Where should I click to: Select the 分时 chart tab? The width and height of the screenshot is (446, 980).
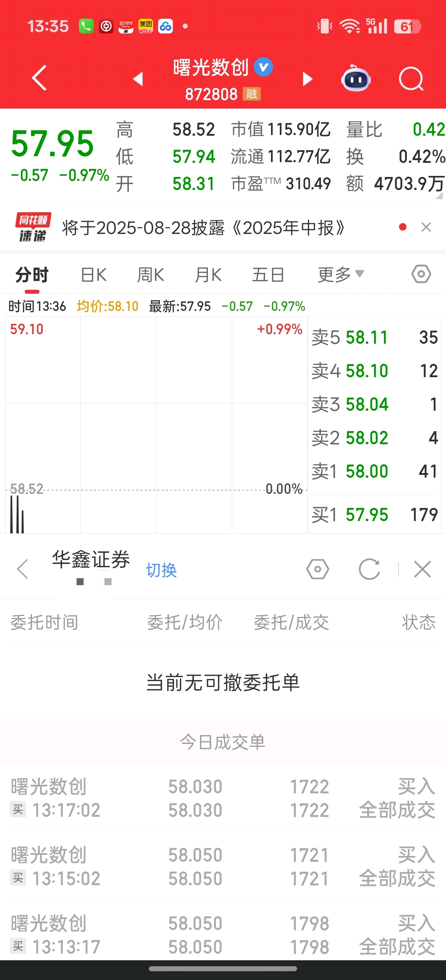point(32,274)
